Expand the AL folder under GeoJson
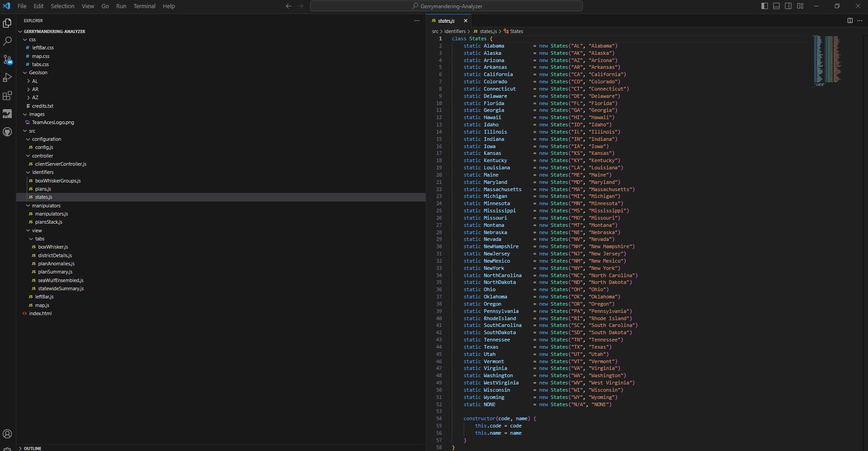Viewport: 868px width, 451px height. [35, 81]
